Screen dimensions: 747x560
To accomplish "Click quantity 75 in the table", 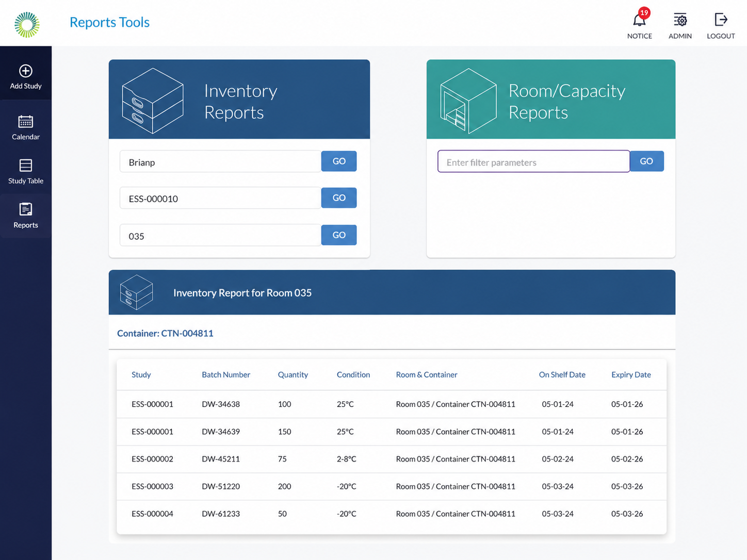I will pyautogui.click(x=282, y=459).
